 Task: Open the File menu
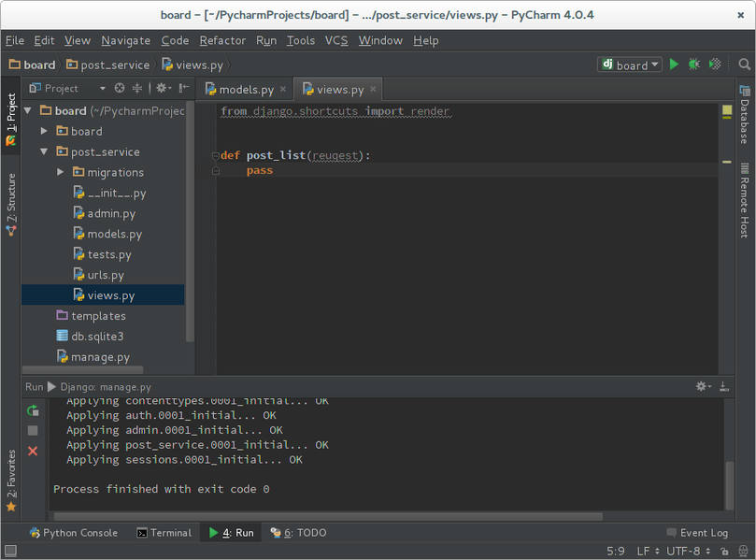point(15,40)
